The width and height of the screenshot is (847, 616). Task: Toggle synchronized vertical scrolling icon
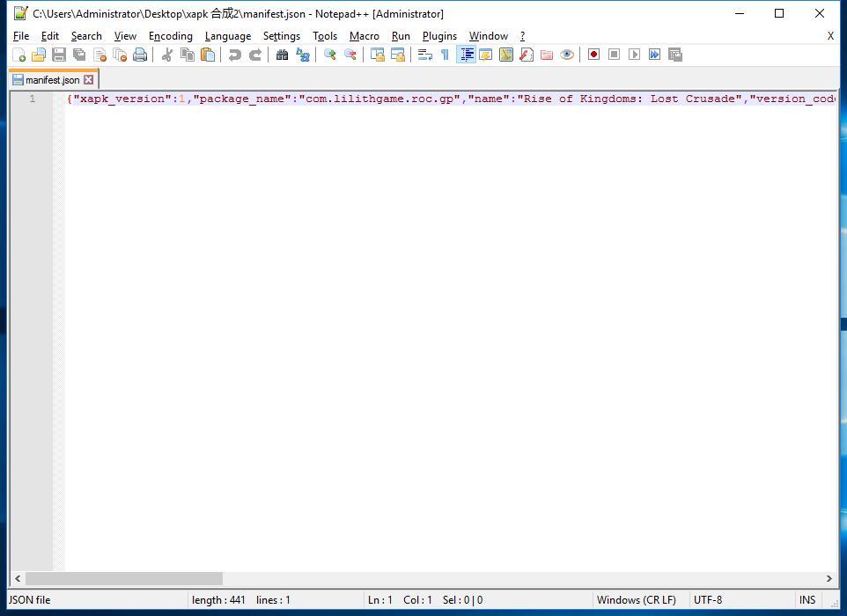(x=377, y=55)
